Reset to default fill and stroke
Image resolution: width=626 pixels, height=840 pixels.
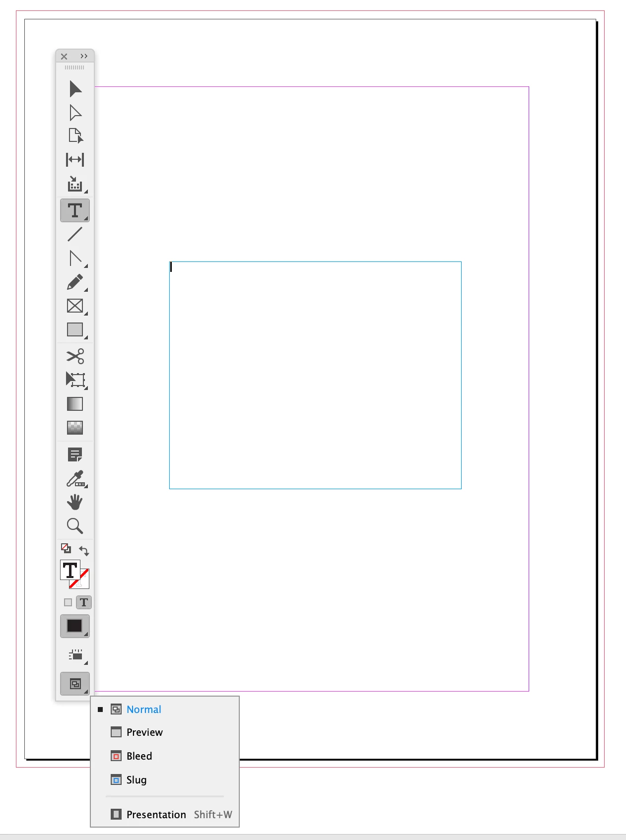pos(66,548)
